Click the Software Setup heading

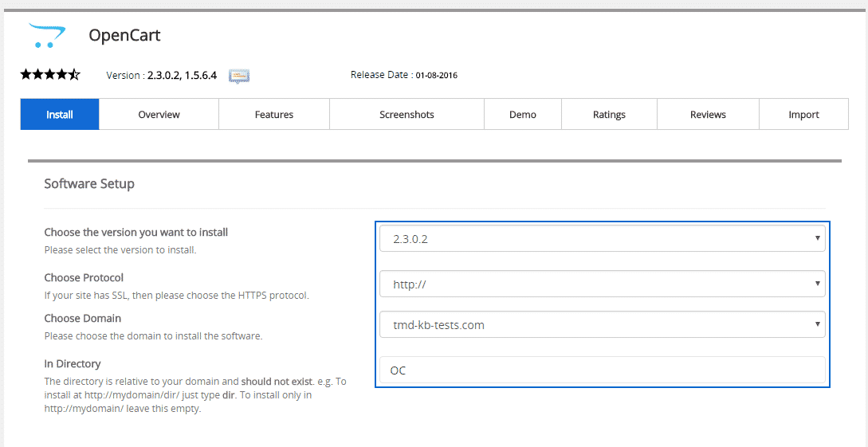(89, 184)
